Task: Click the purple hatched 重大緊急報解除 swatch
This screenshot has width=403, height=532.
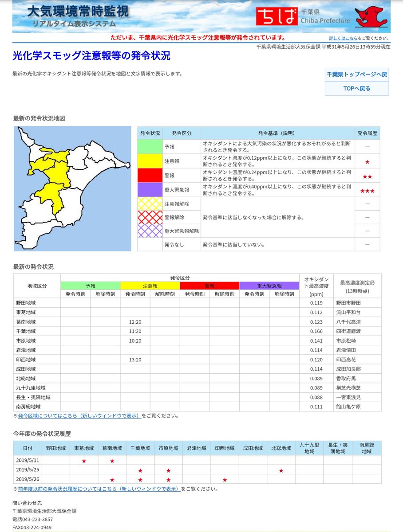Action: [150, 231]
